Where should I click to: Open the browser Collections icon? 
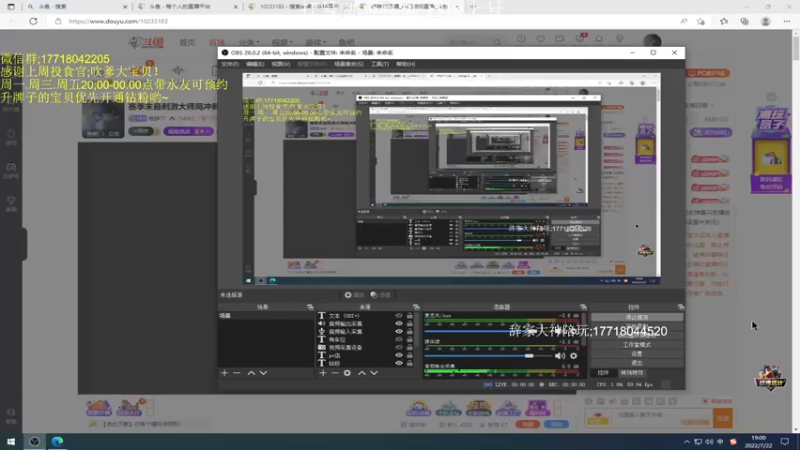point(744,21)
